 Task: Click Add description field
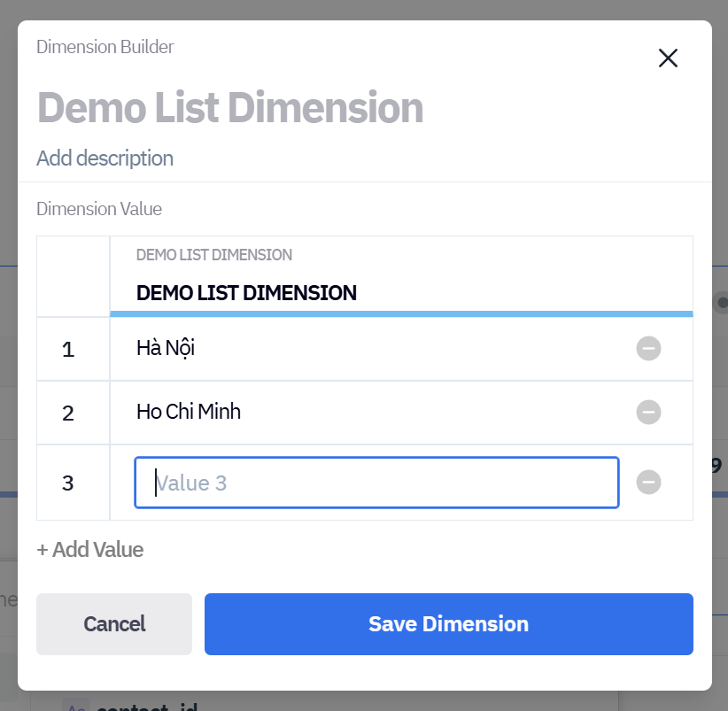[105, 158]
